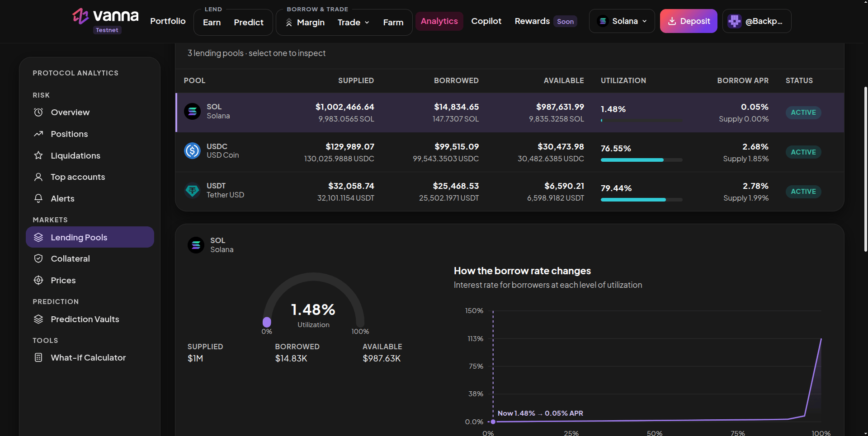Image resolution: width=868 pixels, height=436 pixels.
Task: Select the USDT Tether USD pool row
Action: click(x=509, y=192)
